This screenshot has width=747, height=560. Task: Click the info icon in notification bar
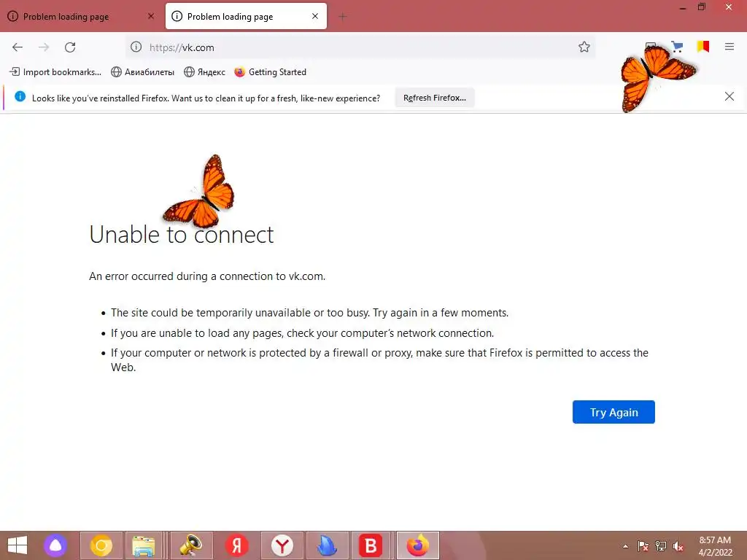pos(20,97)
